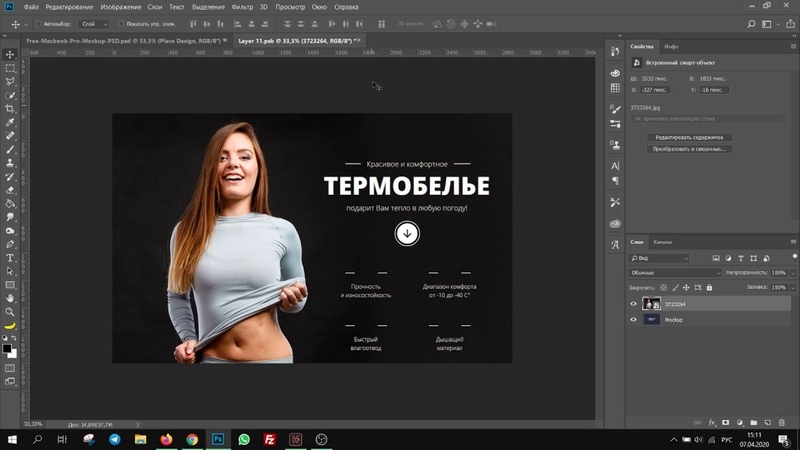Select the Zoom tool
Screen dimensions: 800x450
10,311
